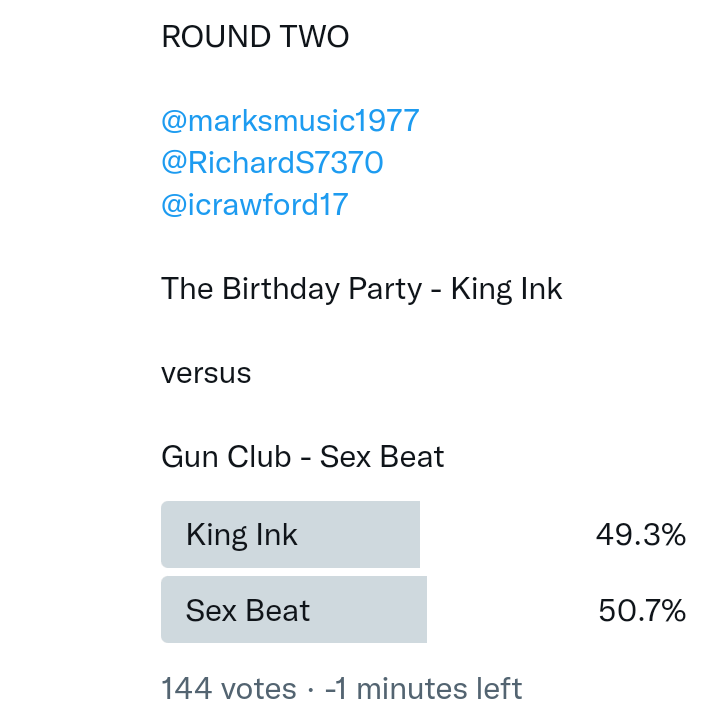The image size is (720, 722).
Task: Click "King Ink" after The Birthday Party
Action: (507, 289)
